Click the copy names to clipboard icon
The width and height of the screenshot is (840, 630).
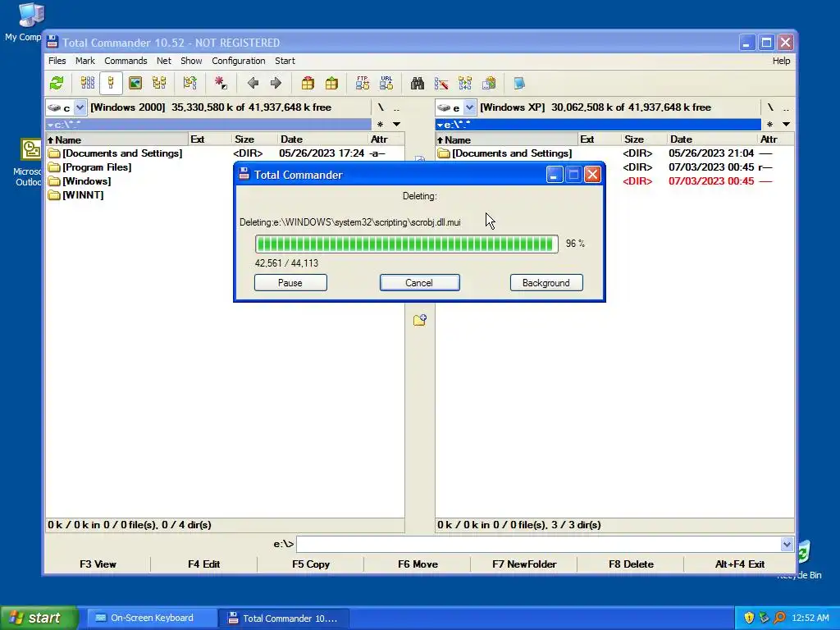[489, 83]
